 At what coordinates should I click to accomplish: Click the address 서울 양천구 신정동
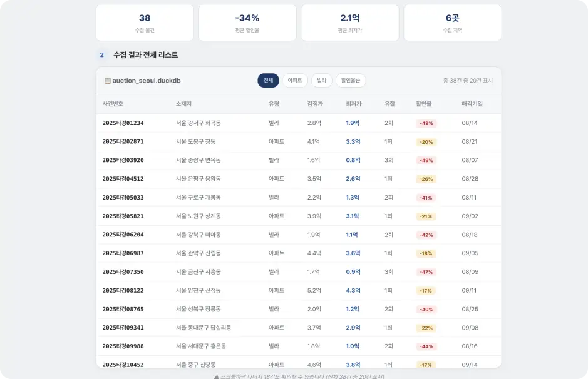point(199,291)
